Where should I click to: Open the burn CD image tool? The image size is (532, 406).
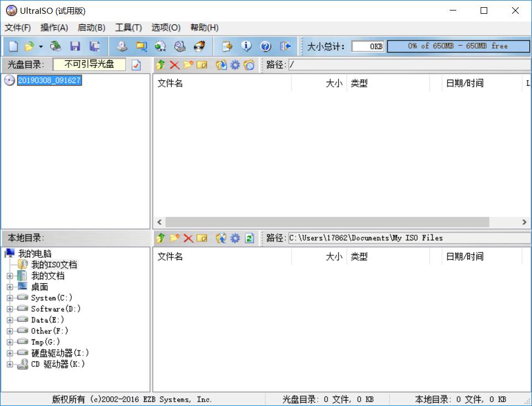pyautogui.click(x=199, y=46)
